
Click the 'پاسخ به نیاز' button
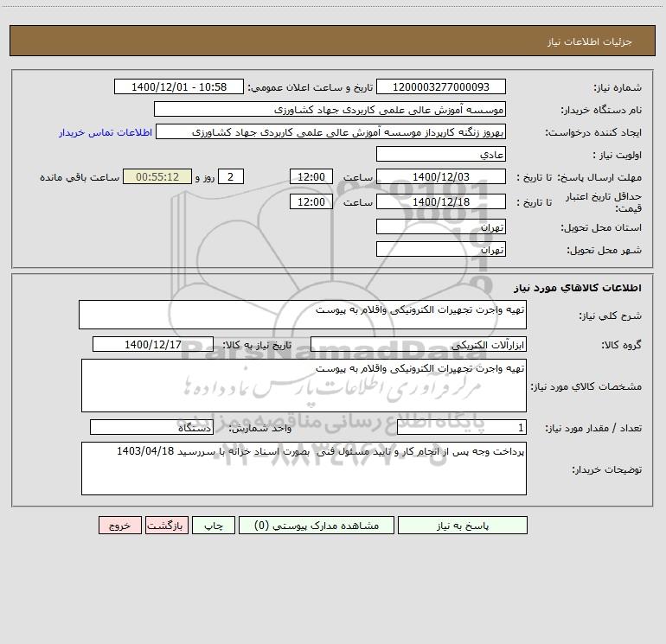(462, 525)
